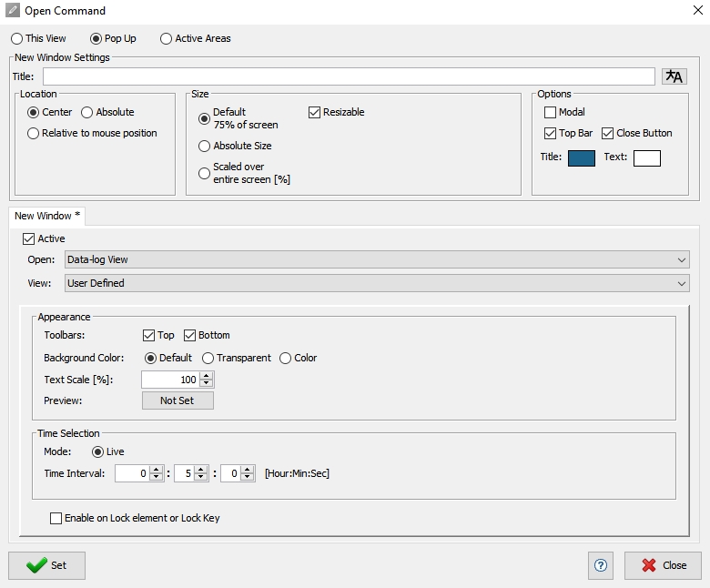Expand the View dropdown showing User Defined
This screenshot has height=588, width=710.
[x=377, y=283]
